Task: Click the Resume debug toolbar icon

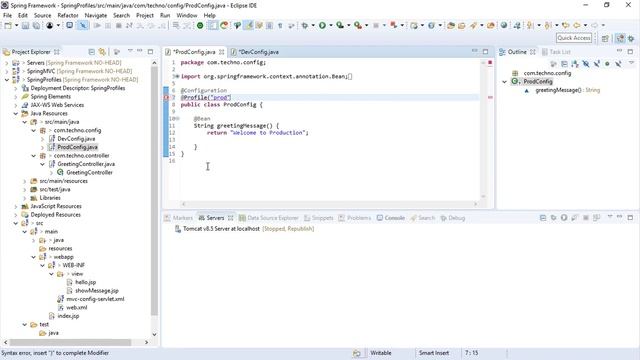Action: 97,25
